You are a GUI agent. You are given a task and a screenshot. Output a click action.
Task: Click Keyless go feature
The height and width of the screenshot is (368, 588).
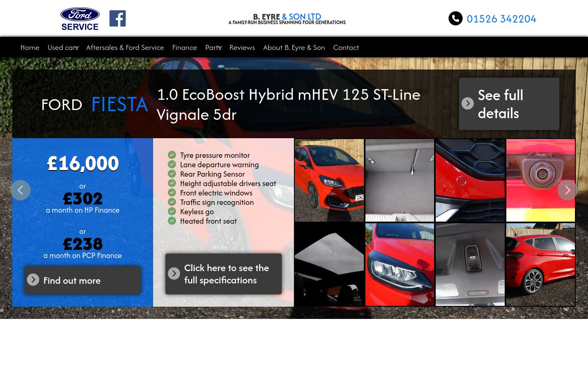tap(197, 211)
